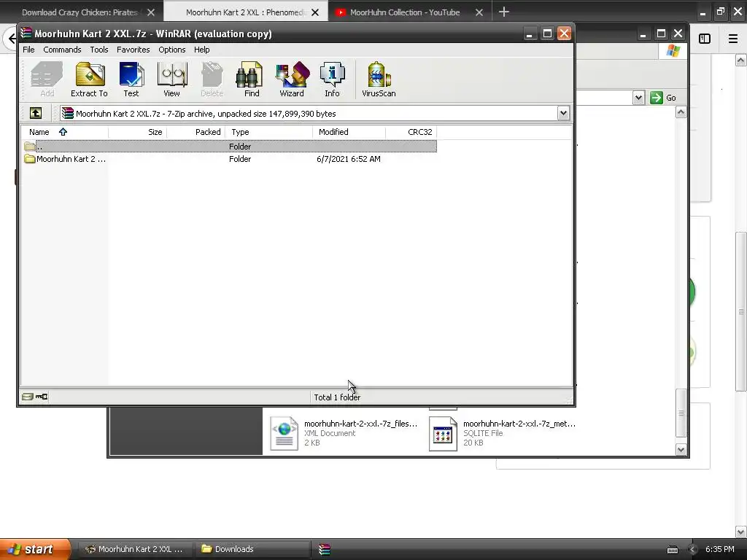Click the key icon in WinRAR status bar

42,397
